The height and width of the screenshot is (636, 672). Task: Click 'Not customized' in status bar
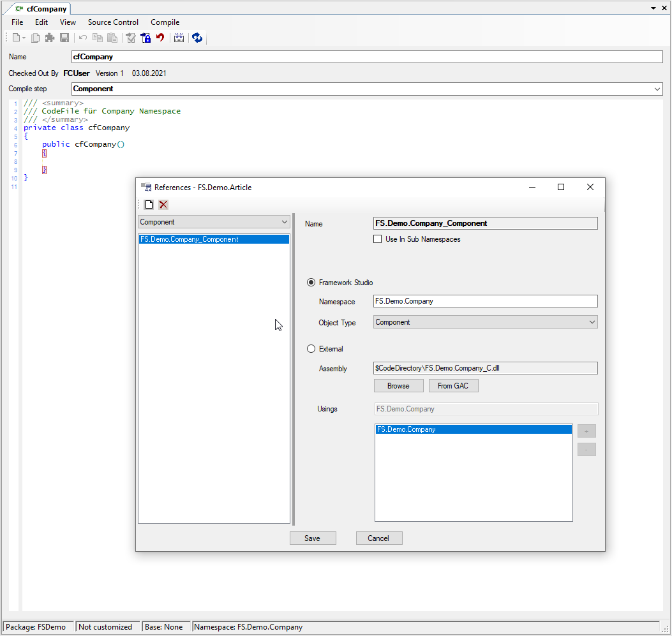point(105,627)
